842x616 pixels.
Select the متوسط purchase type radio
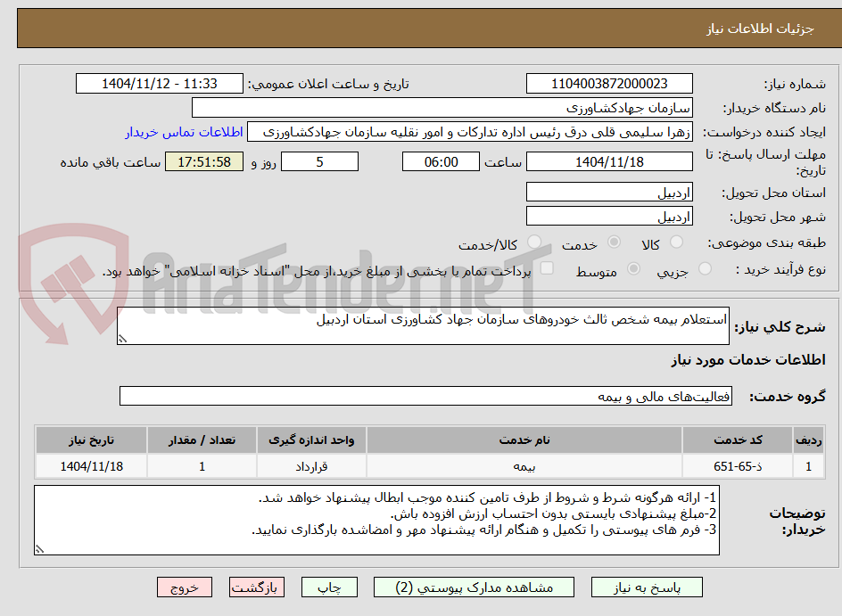tap(633, 269)
